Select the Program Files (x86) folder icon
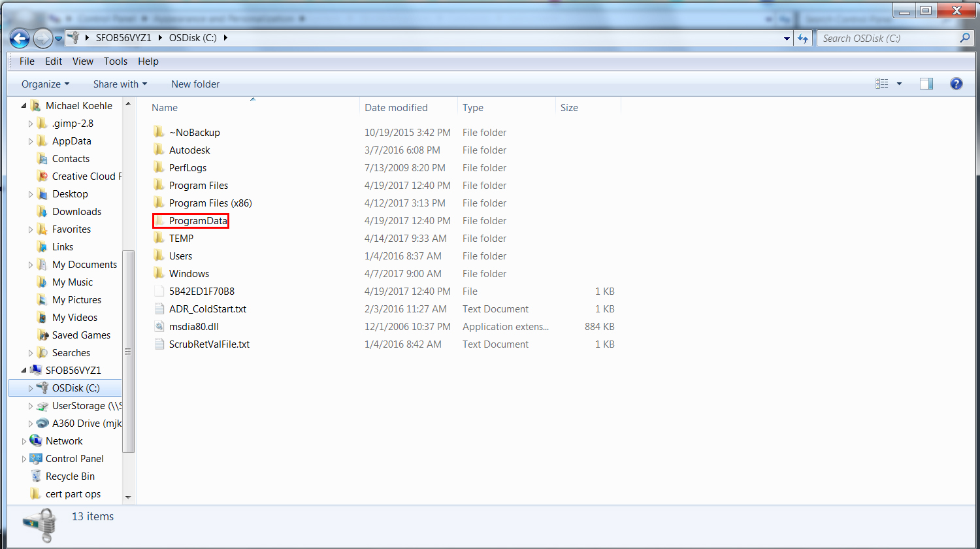 [159, 203]
